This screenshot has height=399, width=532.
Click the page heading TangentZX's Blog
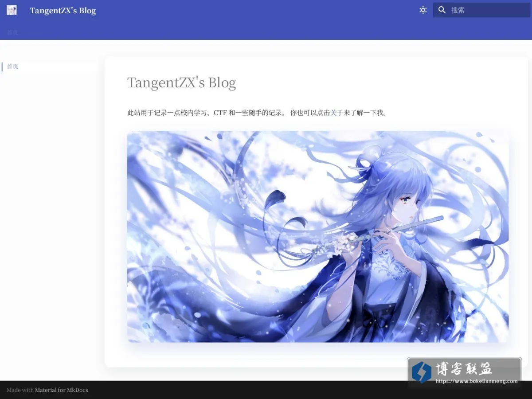click(x=181, y=82)
